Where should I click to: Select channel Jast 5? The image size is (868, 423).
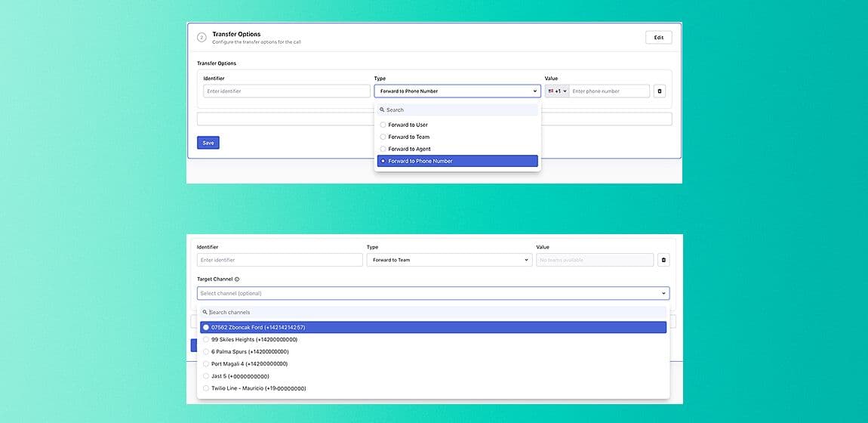[x=433, y=376]
